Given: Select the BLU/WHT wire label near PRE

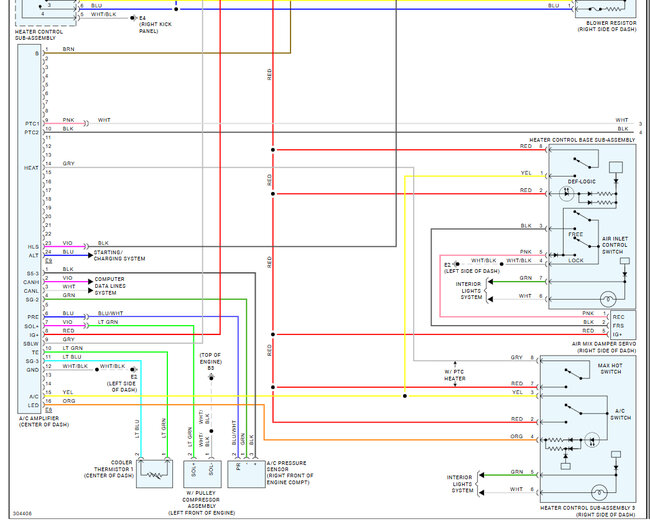Looking at the screenshot, I should point(110,313).
